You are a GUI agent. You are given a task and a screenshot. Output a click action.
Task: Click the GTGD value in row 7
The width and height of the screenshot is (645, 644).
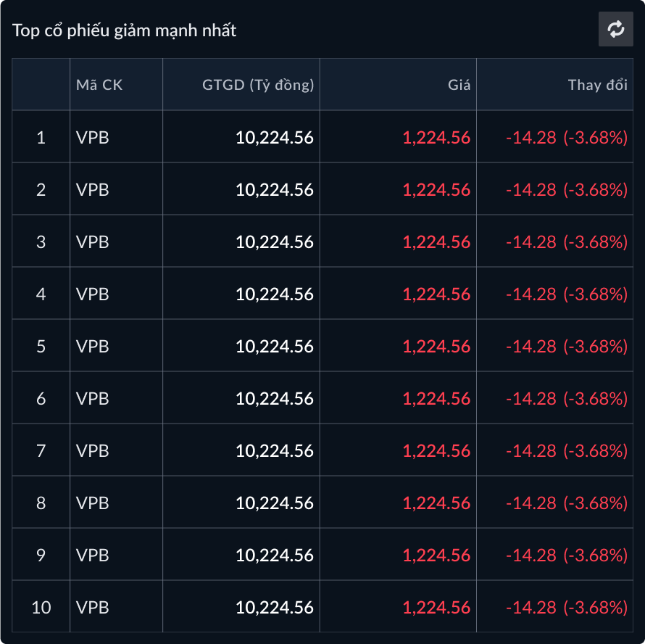pos(275,450)
